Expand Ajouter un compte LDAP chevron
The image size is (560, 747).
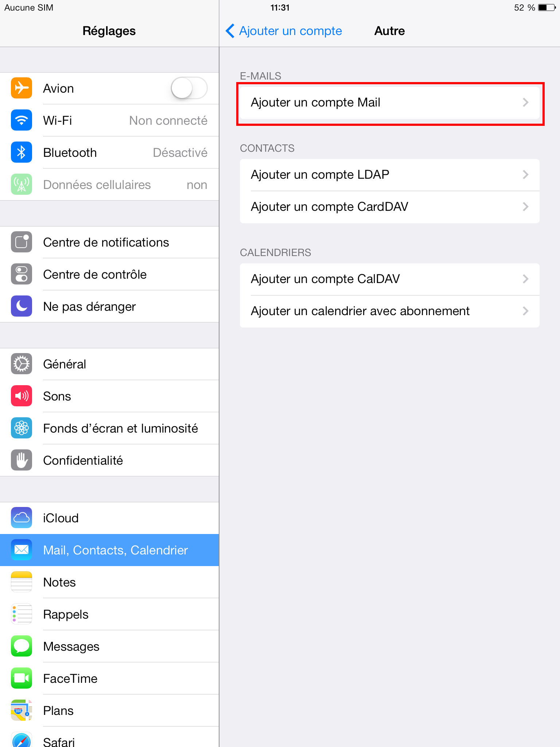[525, 175]
